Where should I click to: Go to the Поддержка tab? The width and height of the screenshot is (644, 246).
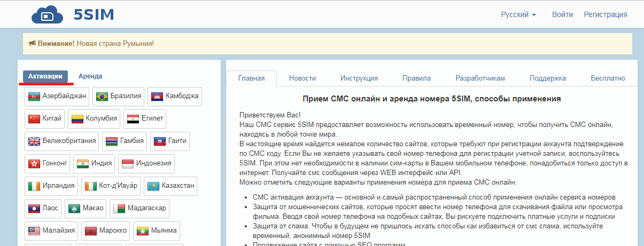click(548, 78)
